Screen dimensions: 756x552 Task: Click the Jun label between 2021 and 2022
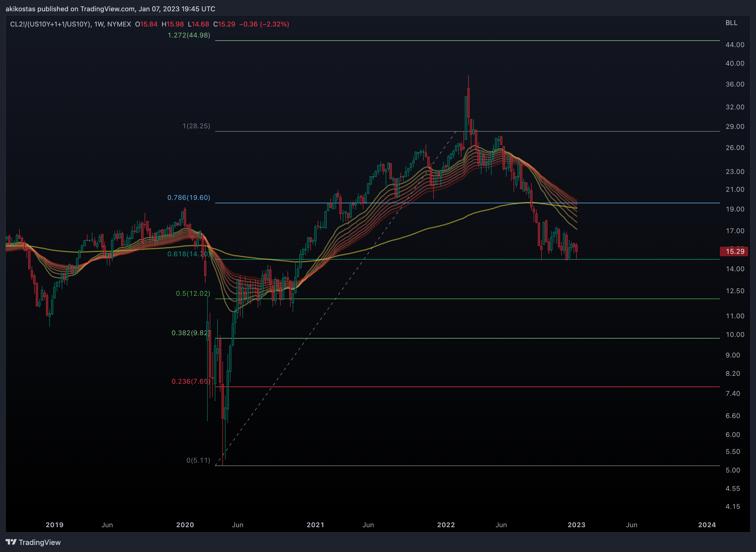point(368,525)
